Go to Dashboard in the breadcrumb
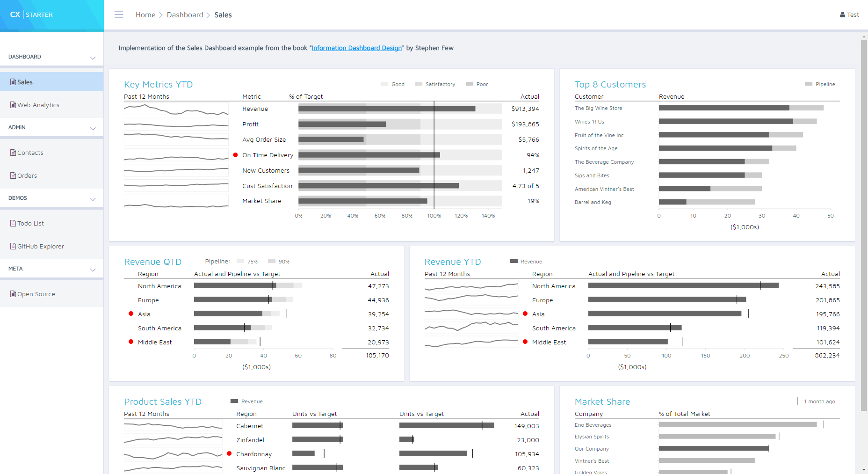This screenshot has width=868, height=474. [185, 15]
